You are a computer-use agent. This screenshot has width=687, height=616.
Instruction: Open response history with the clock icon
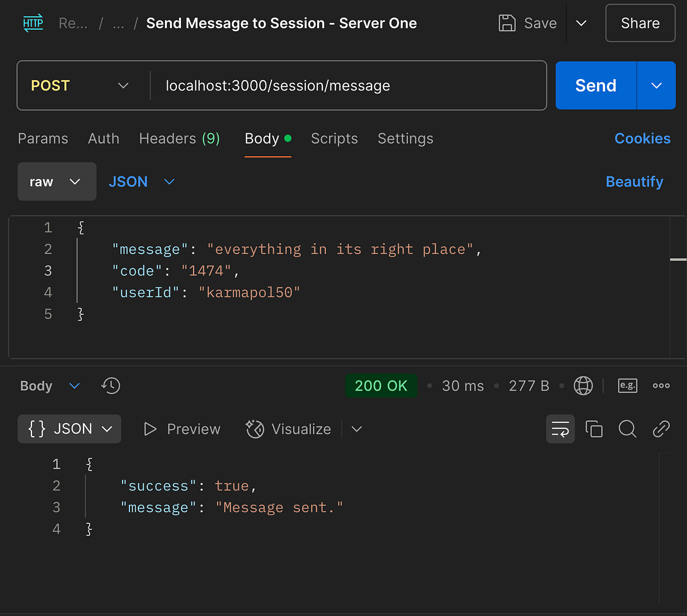pyautogui.click(x=110, y=386)
